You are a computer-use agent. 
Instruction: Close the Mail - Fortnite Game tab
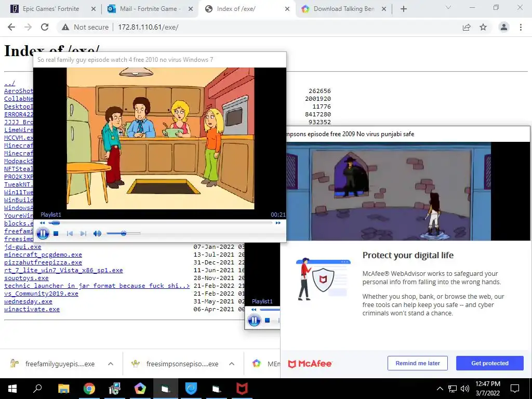pos(190,9)
